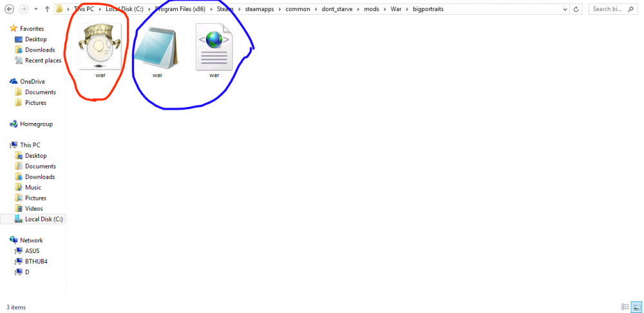Refresh the bigportraits folder view
The image size is (644, 313).
pyautogui.click(x=576, y=9)
